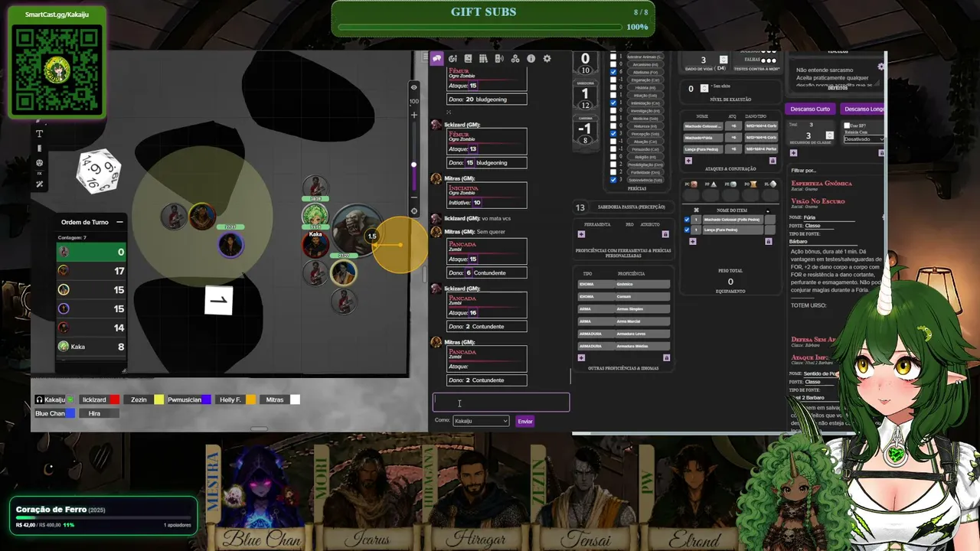Click the info circle icon in sidebar

coord(531,58)
